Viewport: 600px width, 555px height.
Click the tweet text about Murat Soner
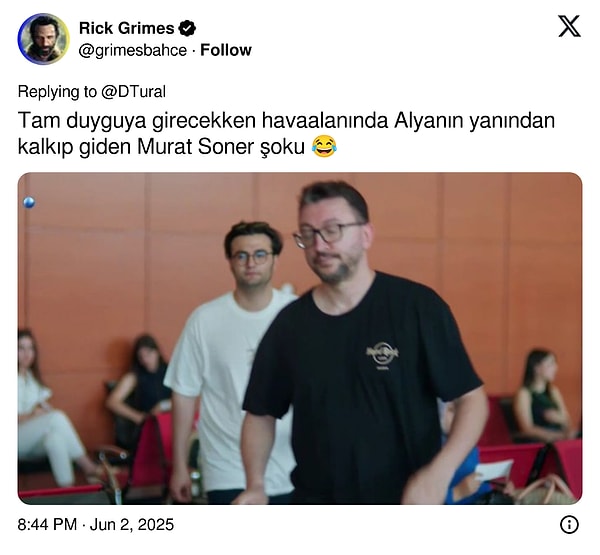(x=286, y=134)
